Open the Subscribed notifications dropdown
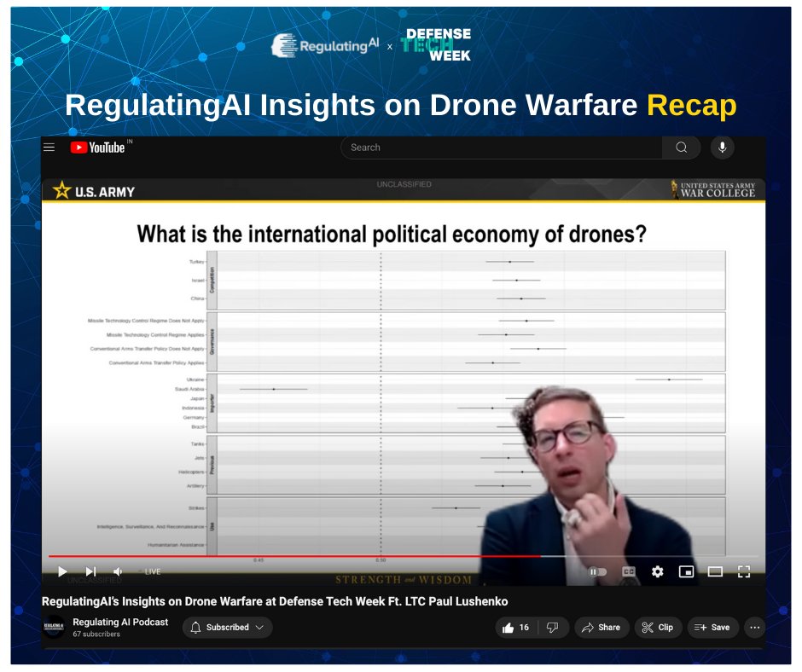Image resolution: width=802 pixels, height=672 pixels. pos(227,628)
